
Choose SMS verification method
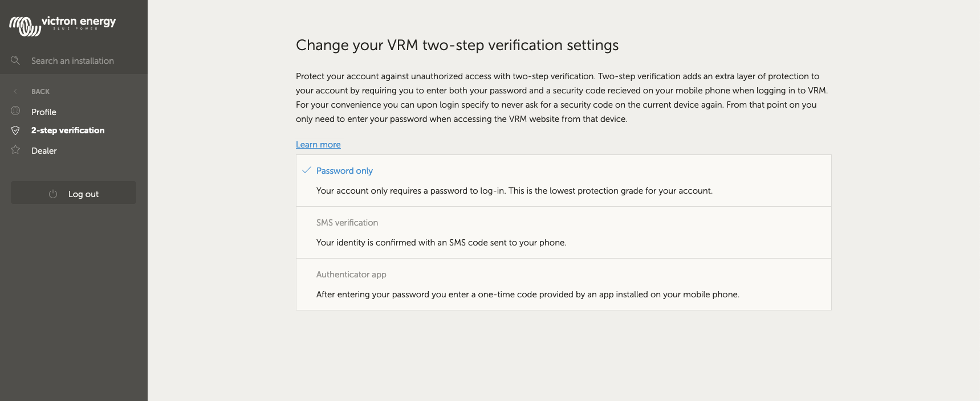pos(347,223)
